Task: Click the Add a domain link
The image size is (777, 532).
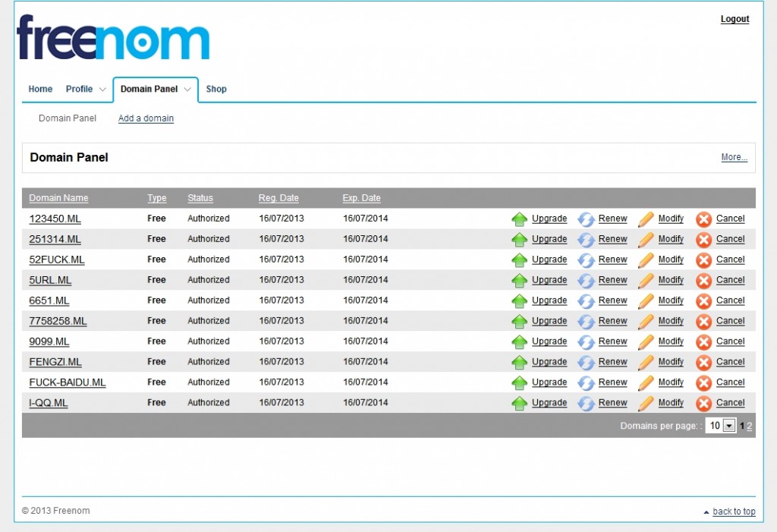Action: (146, 118)
